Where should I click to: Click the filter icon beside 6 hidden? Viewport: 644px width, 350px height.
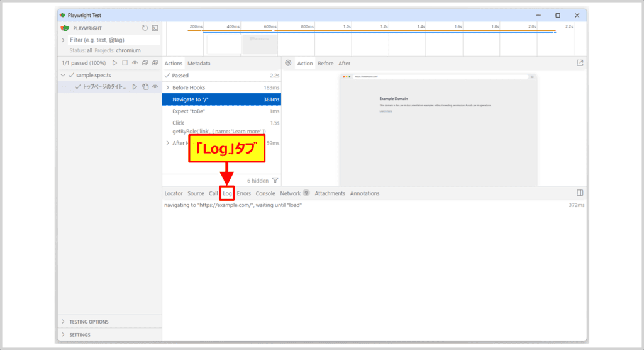(x=275, y=180)
